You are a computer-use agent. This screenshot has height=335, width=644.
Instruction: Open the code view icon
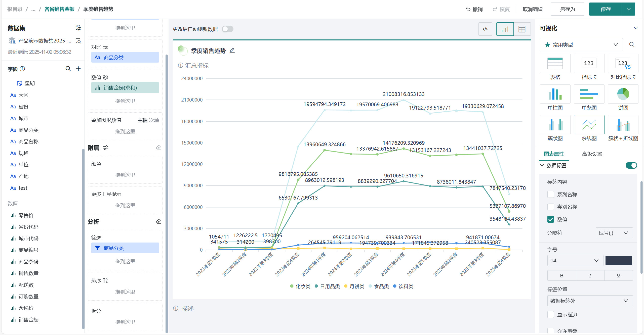click(x=485, y=29)
